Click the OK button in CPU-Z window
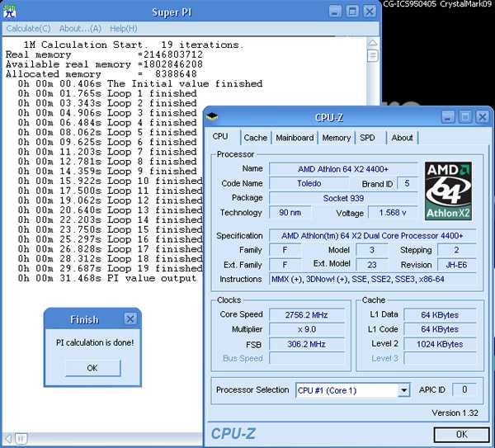Image resolution: width=495 pixels, height=448 pixels. tap(462, 435)
